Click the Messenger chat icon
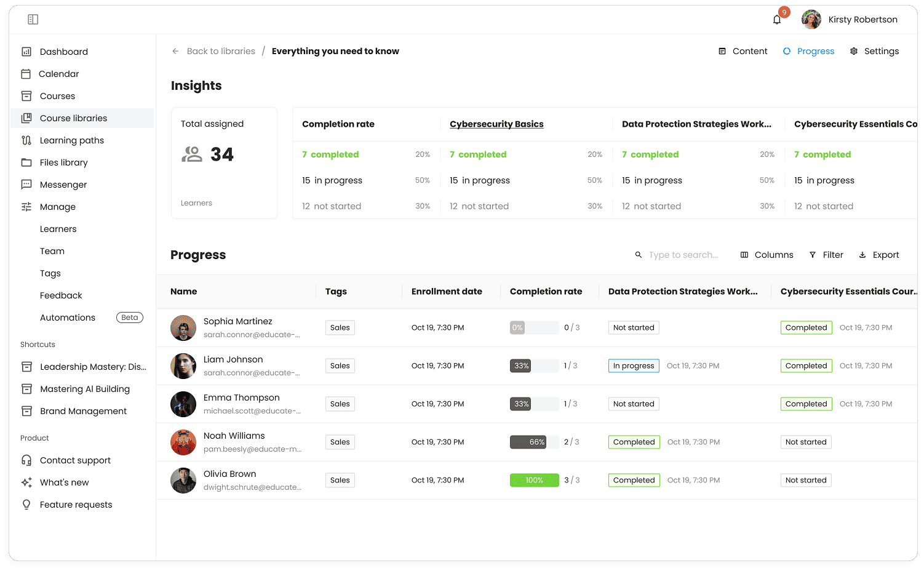The height and width of the screenshot is (571, 924). click(26, 185)
